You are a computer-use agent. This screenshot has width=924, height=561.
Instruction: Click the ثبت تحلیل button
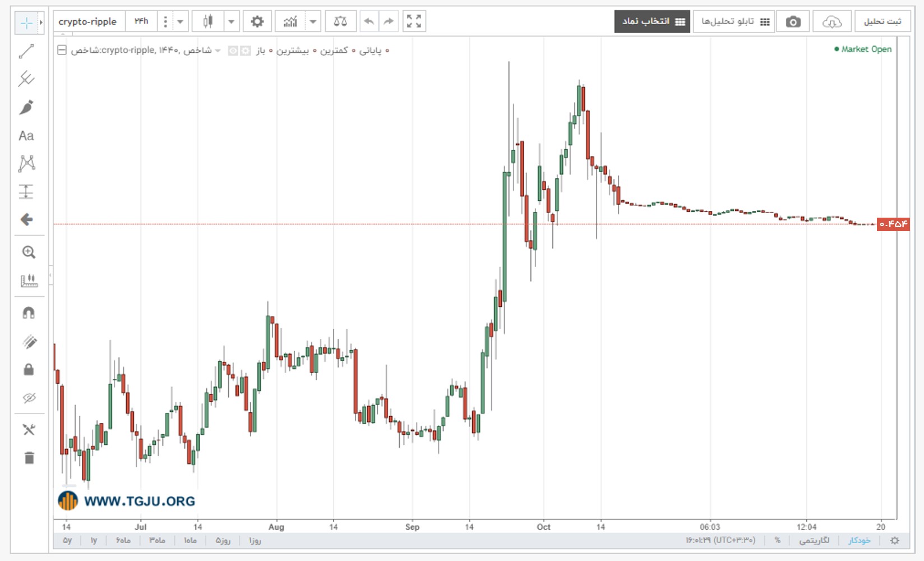click(x=883, y=22)
